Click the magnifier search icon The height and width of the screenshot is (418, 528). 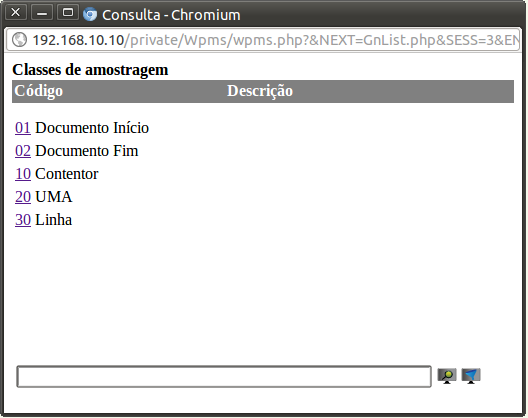(447, 376)
